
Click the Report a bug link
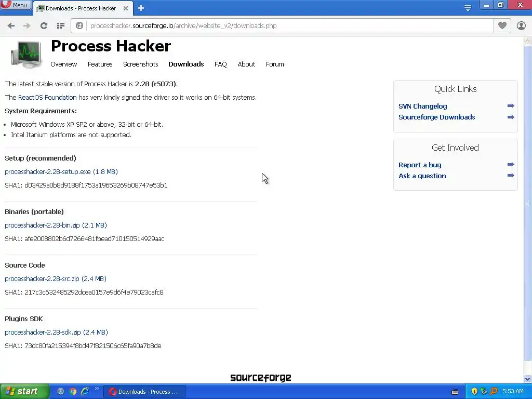click(420, 165)
